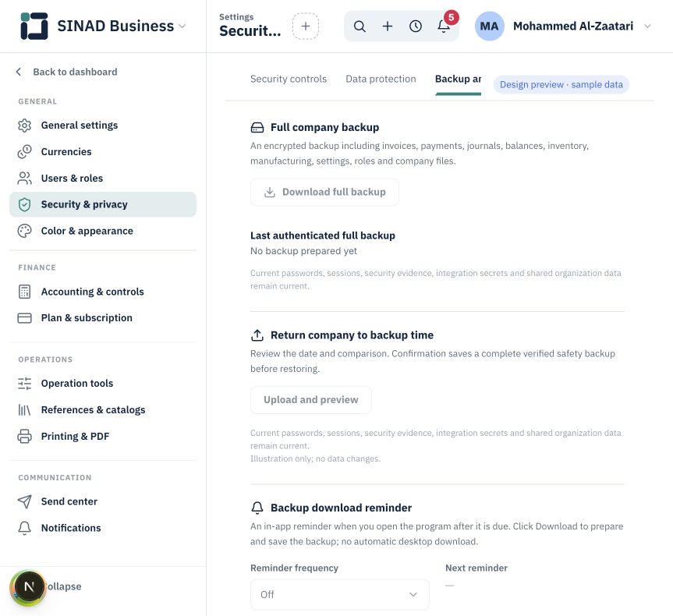This screenshot has height=616, width=673.
Task: Open General settings gear icon
Action: click(x=24, y=126)
